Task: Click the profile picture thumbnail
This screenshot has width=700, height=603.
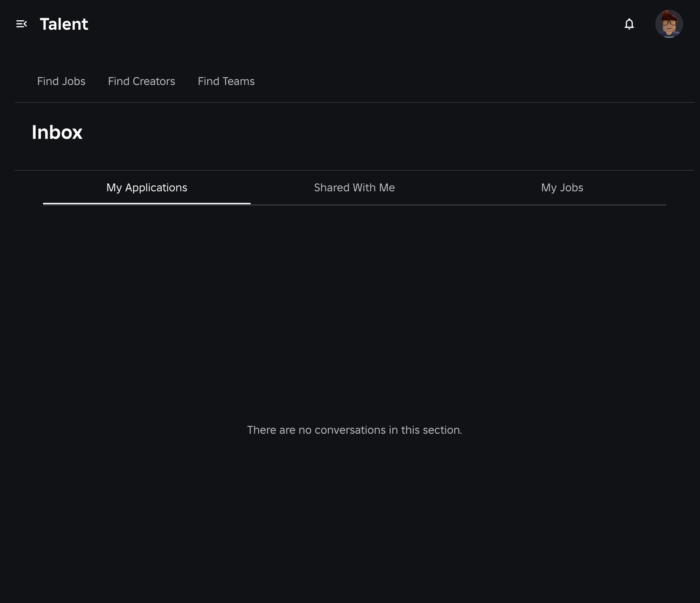Action: tap(669, 24)
